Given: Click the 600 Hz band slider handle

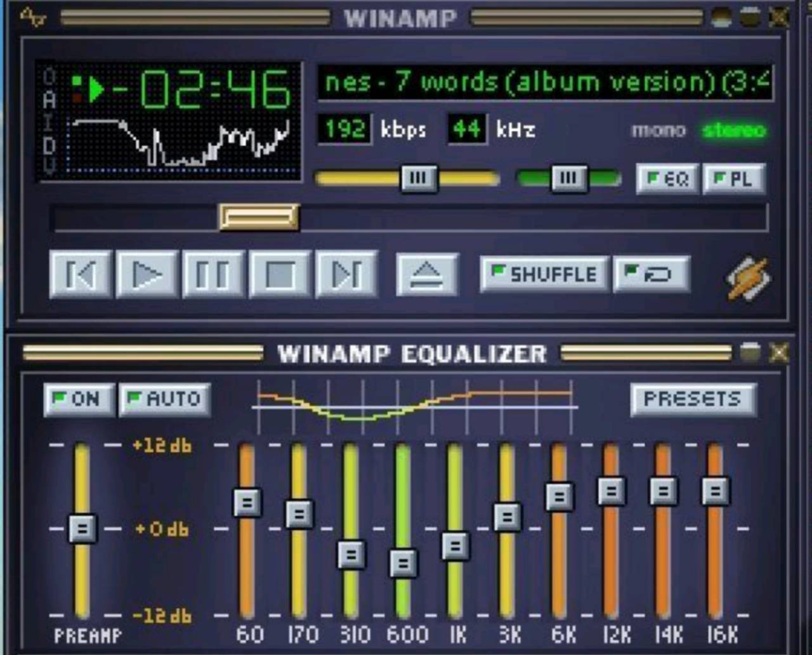Looking at the screenshot, I should pos(403,563).
